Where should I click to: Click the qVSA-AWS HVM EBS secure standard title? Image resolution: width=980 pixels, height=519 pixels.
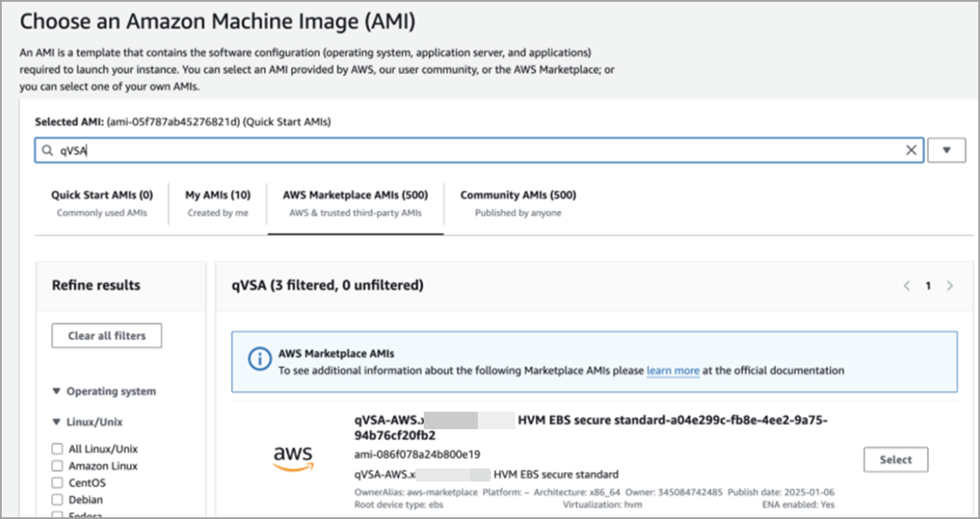[x=590, y=427]
